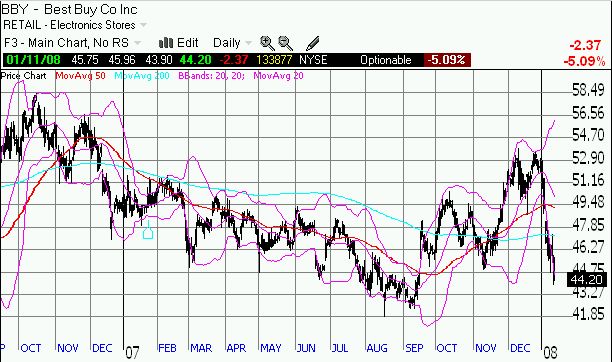This screenshot has width=612, height=362.
Task: Click the 41.85 price axis label
Action: tap(588, 314)
